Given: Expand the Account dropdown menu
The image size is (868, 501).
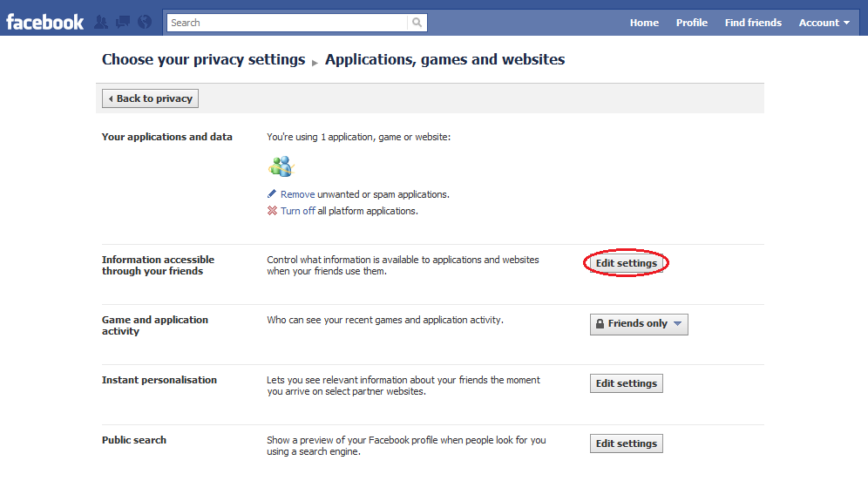Looking at the screenshot, I should [824, 23].
